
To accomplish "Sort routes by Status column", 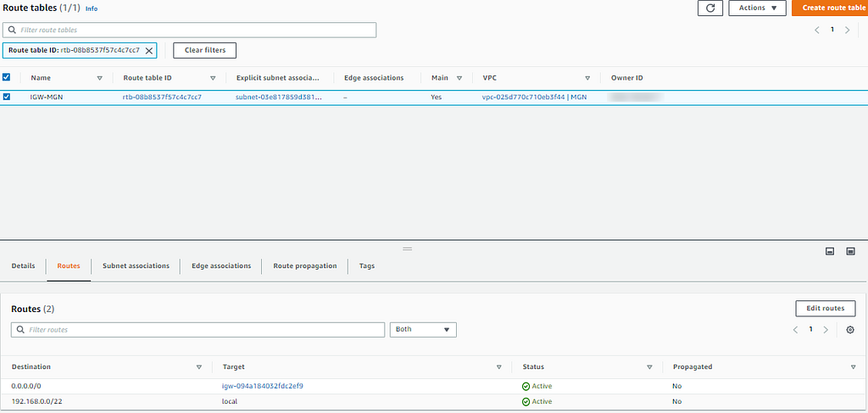I will tap(650, 367).
